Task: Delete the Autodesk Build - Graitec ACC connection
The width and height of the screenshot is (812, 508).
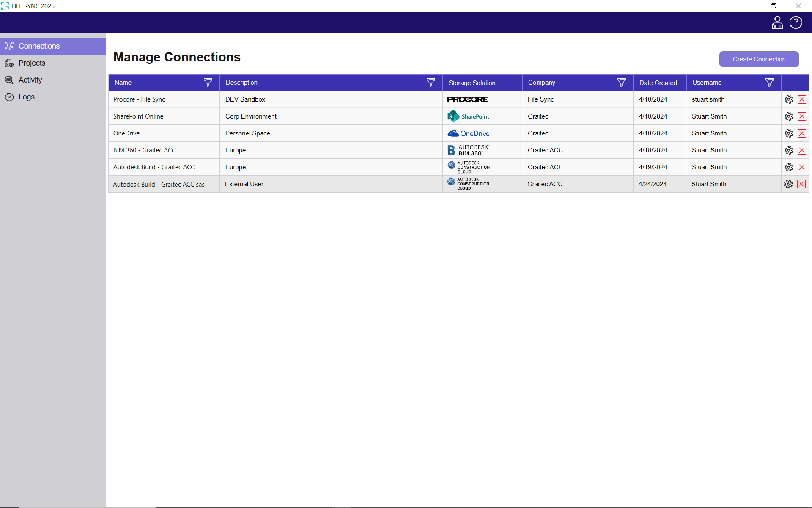Action: pyautogui.click(x=801, y=167)
